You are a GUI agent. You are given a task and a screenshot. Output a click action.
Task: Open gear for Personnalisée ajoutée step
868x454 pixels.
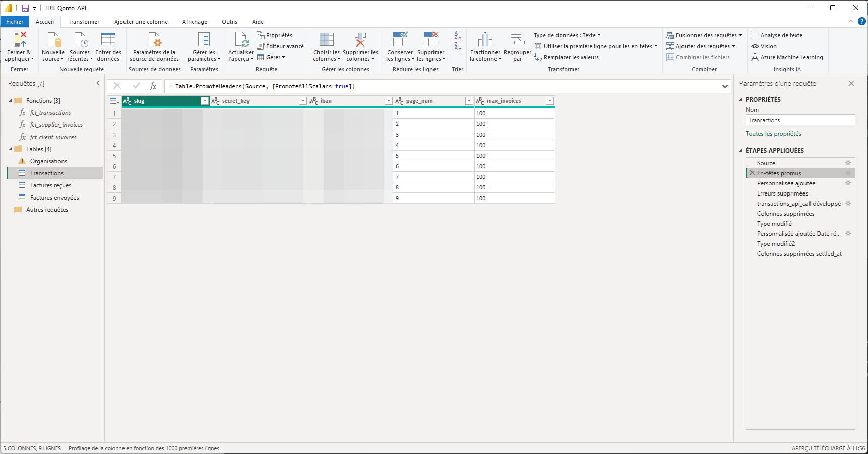click(848, 183)
